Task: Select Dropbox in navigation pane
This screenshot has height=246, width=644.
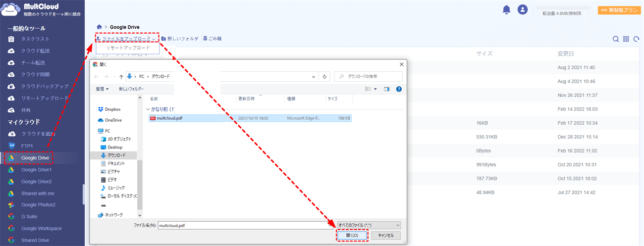Action: 113,109
